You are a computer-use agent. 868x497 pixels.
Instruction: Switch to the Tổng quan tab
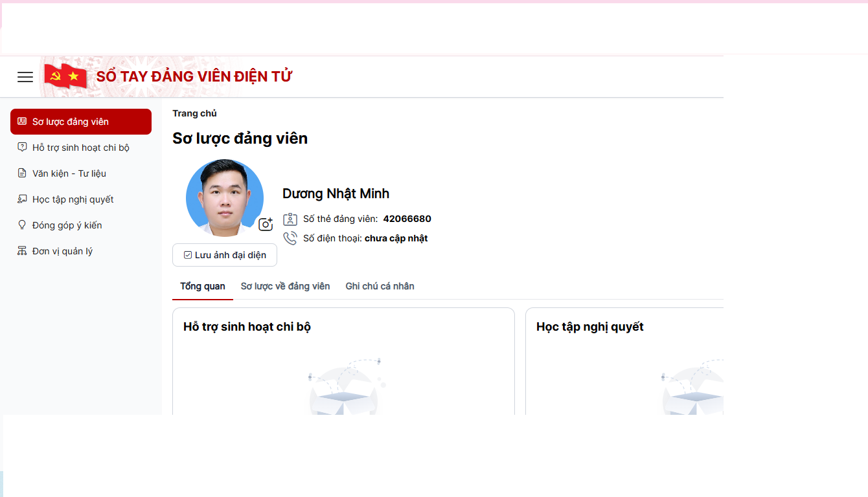click(203, 286)
